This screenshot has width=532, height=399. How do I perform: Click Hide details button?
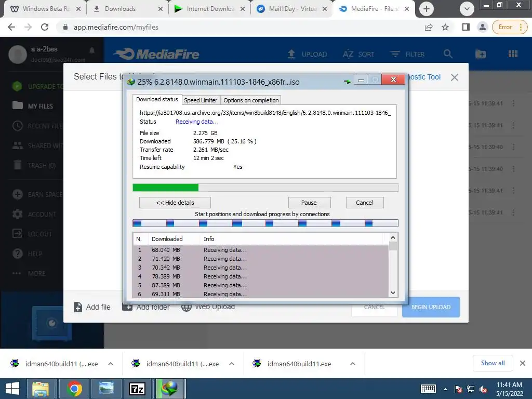(x=175, y=203)
